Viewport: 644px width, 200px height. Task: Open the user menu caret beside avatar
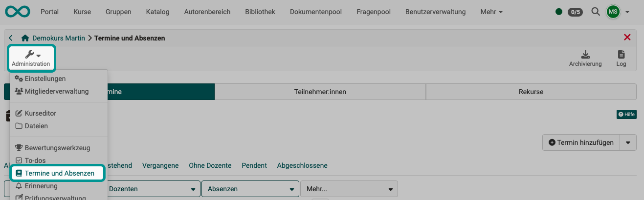click(x=627, y=12)
